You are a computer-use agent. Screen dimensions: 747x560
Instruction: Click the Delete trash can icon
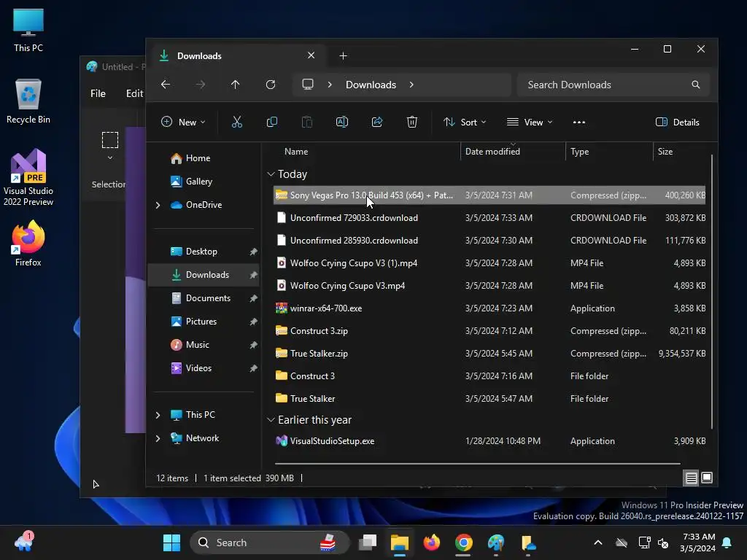[412, 122]
